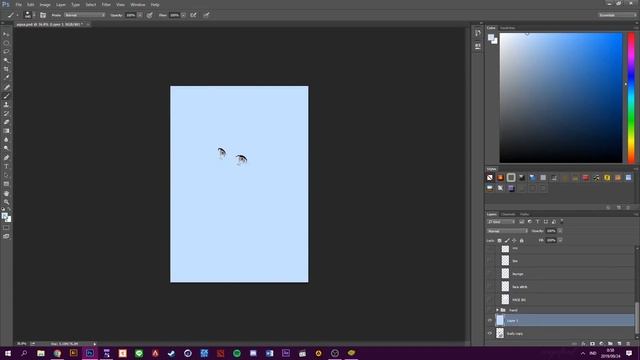This screenshot has width=640, height=360.
Task: Select the Hand tool
Action: click(6, 193)
